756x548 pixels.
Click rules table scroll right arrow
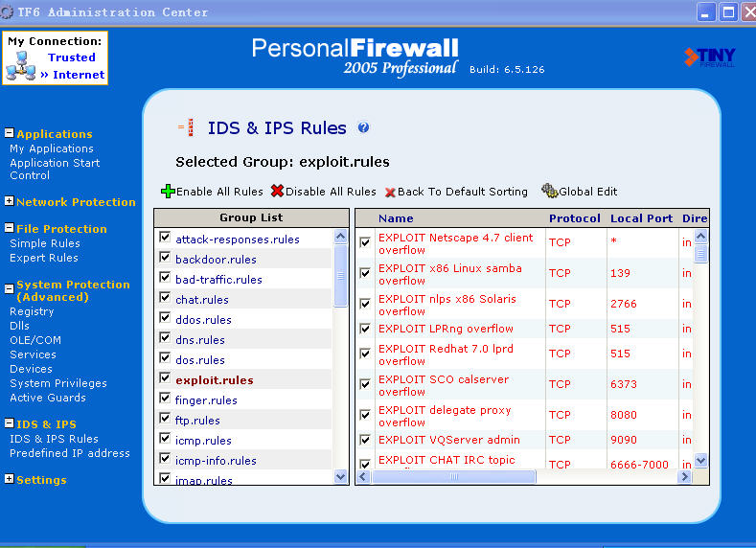684,477
